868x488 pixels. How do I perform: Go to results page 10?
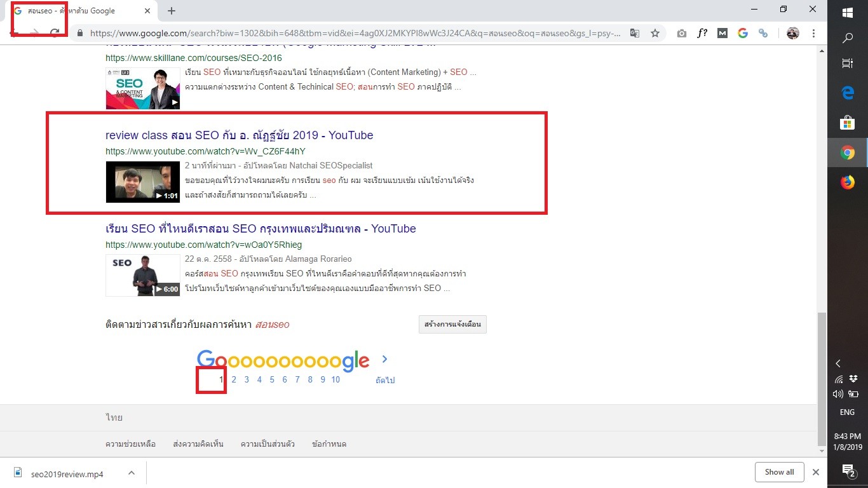click(336, 380)
